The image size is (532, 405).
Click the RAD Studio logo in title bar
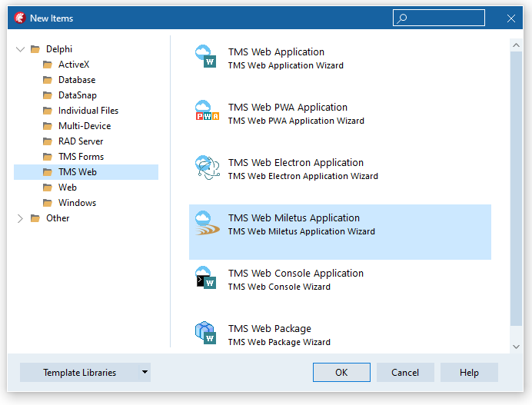coord(20,18)
